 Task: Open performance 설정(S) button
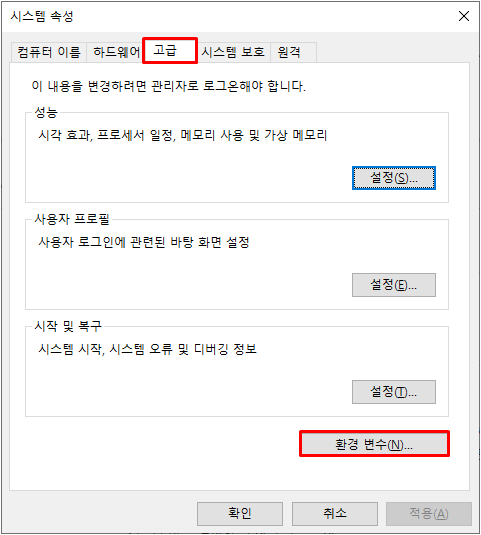click(394, 178)
